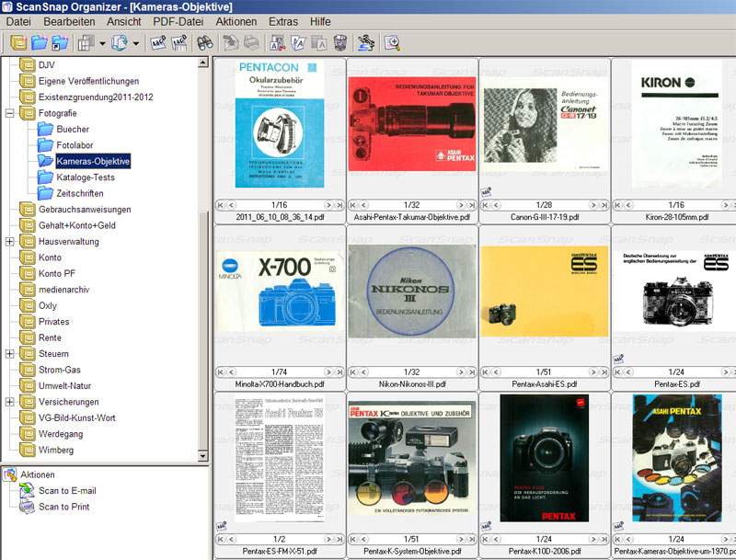Screen dimensions: 736x560
Task: Click the file name Pentax-K10D-2006.pdf
Action: coord(545,551)
